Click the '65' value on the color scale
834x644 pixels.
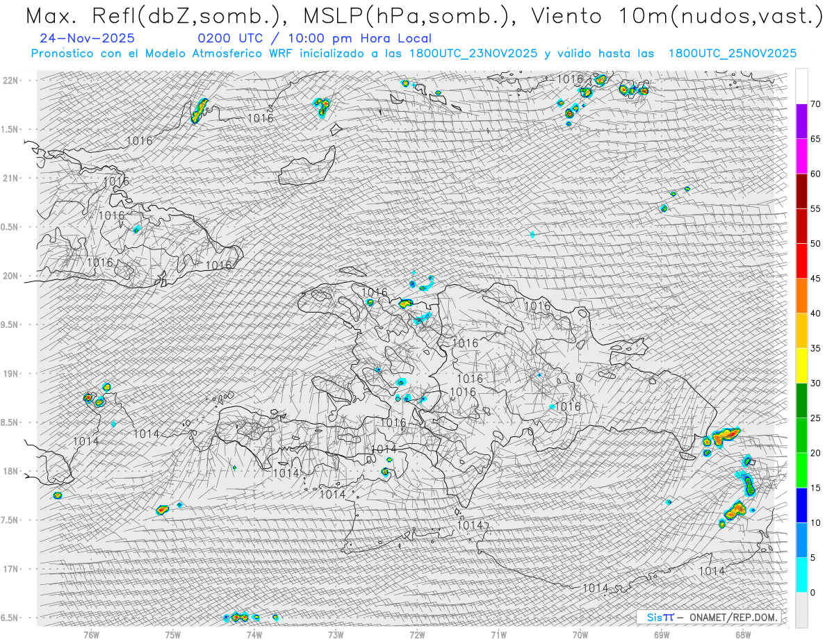click(x=815, y=139)
